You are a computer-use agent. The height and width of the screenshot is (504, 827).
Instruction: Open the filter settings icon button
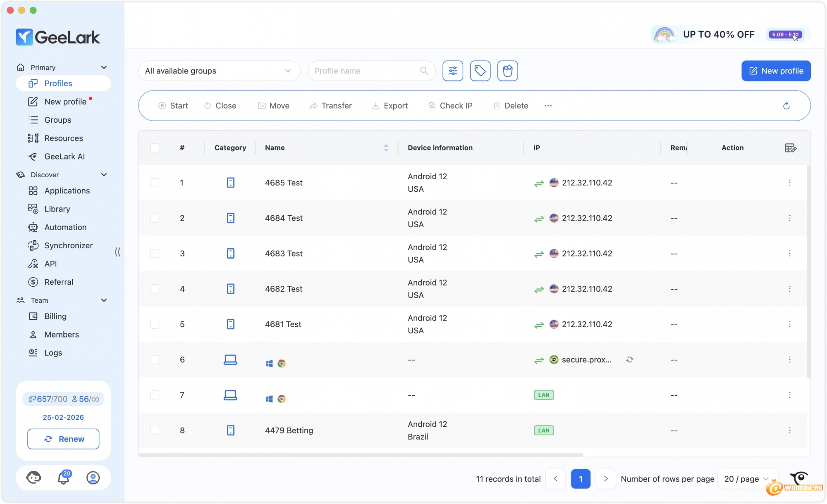pyautogui.click(x=453, y=71)
